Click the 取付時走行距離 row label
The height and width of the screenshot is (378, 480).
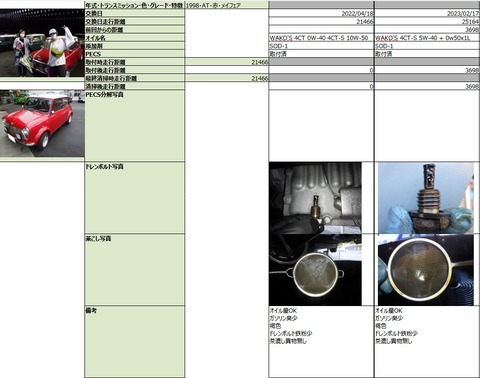tap(134, 62)
